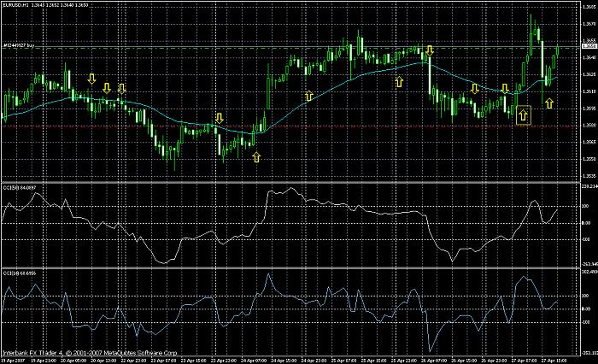Select the CCI(50) indicator label
Screen dimensions: 598x364
coord(15,187)
